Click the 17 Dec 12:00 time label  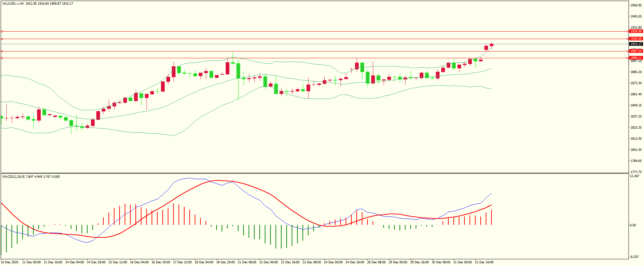point(182,262)
